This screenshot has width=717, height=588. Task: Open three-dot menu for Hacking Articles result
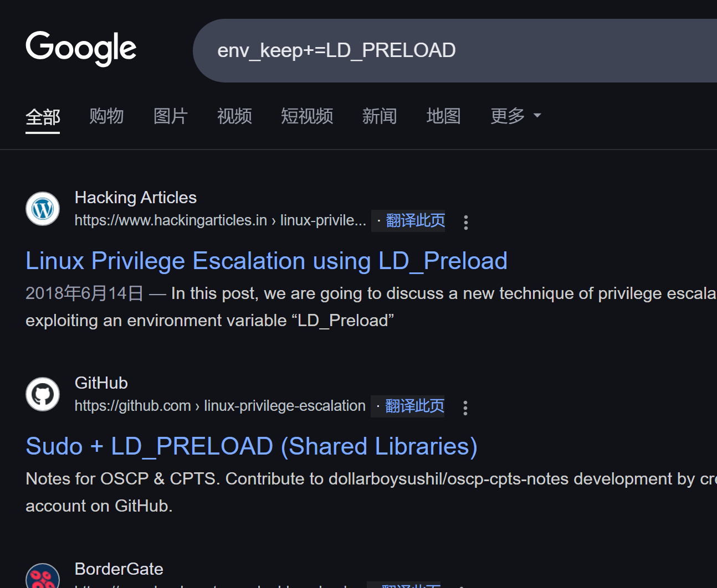point(465,222)
